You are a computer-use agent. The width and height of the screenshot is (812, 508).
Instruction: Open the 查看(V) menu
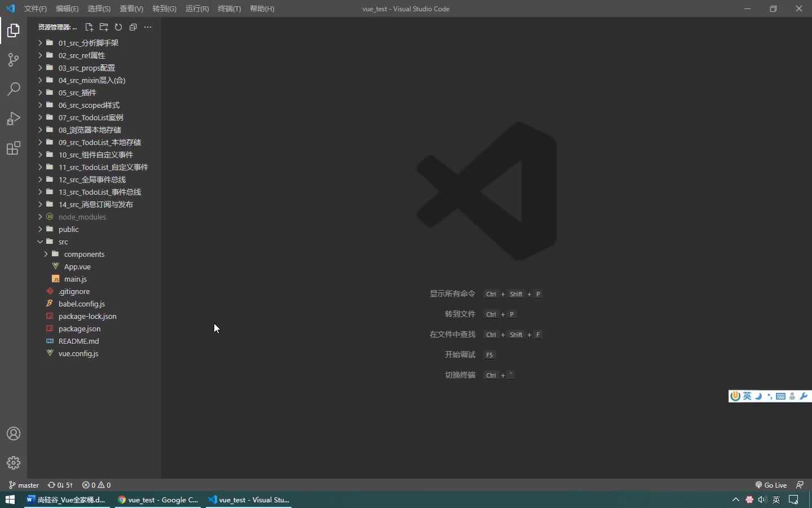[x=131, y=8]
